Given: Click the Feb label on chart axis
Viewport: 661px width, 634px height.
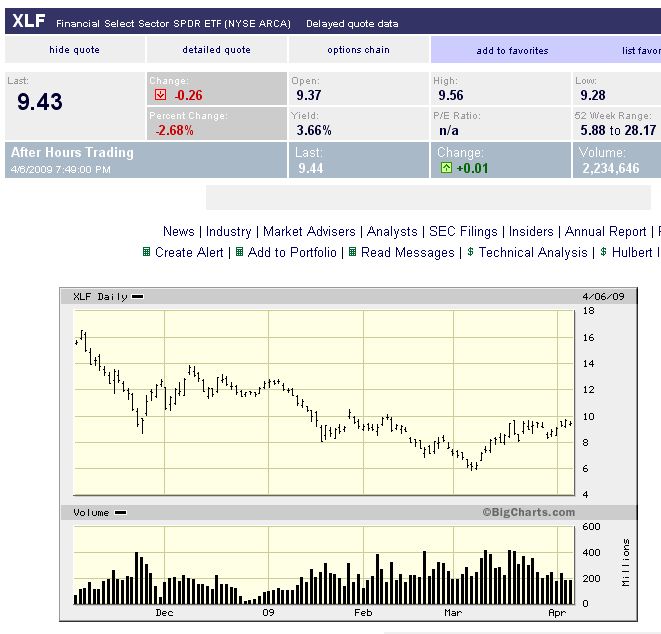Looking at the screenshot, I should click(363, 613).
